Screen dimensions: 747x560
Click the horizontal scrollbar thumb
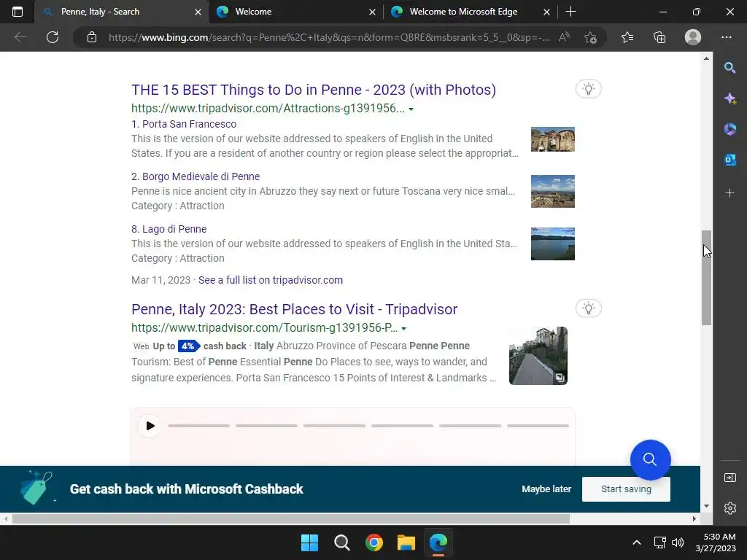pyautogui.click(x=290, y=518)
